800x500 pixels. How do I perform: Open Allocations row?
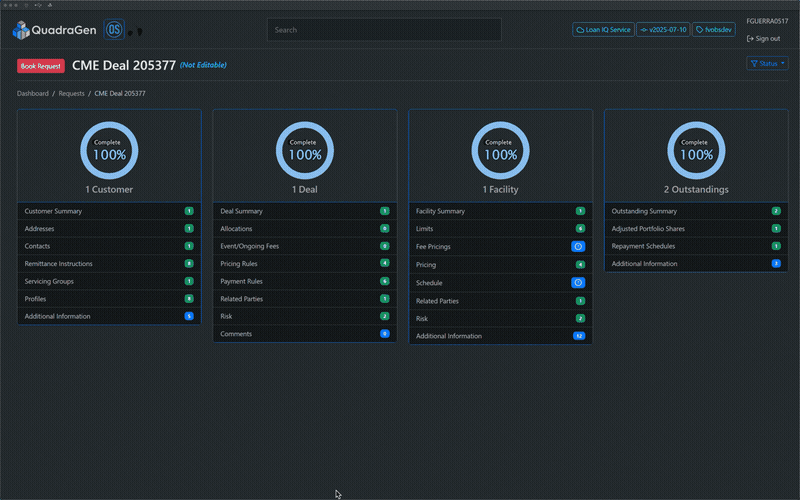click(305, 229)
